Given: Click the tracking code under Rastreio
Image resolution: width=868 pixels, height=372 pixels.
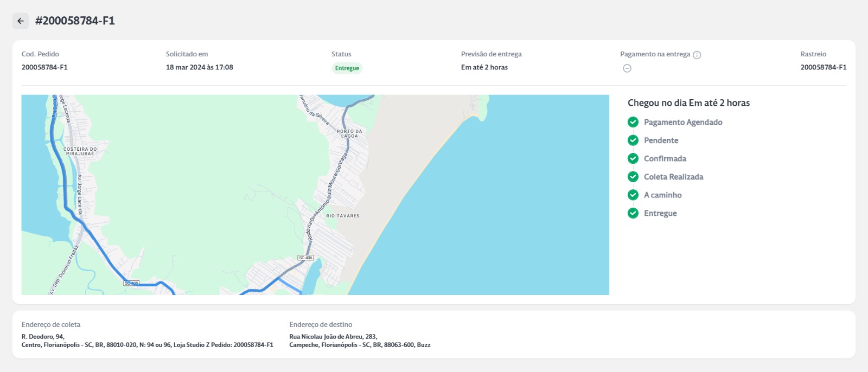Looking at the screenshot, I should 823,67.
